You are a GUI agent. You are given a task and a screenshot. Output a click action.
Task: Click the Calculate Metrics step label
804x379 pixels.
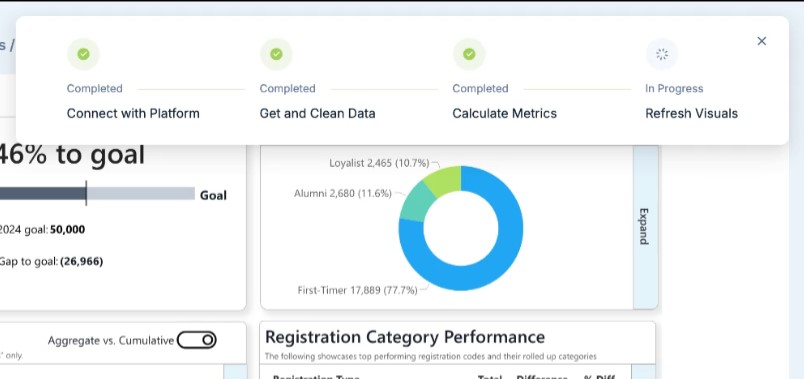point(505,113)
